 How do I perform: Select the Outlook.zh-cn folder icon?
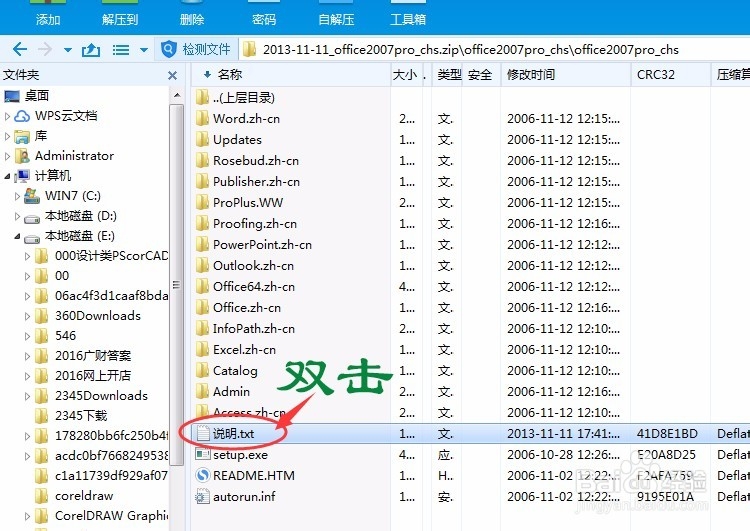point(202,266)
